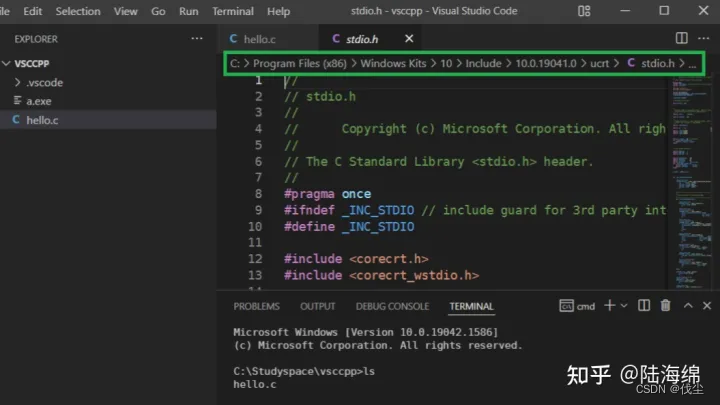
Task: Click the EXPLORER panel header
Action: point(36,39)
